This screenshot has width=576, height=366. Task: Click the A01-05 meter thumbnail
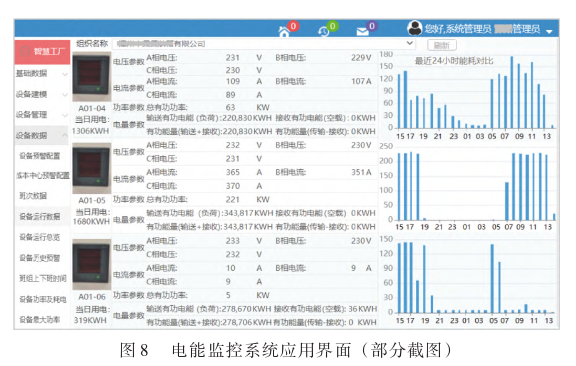(x=91, y=168)
